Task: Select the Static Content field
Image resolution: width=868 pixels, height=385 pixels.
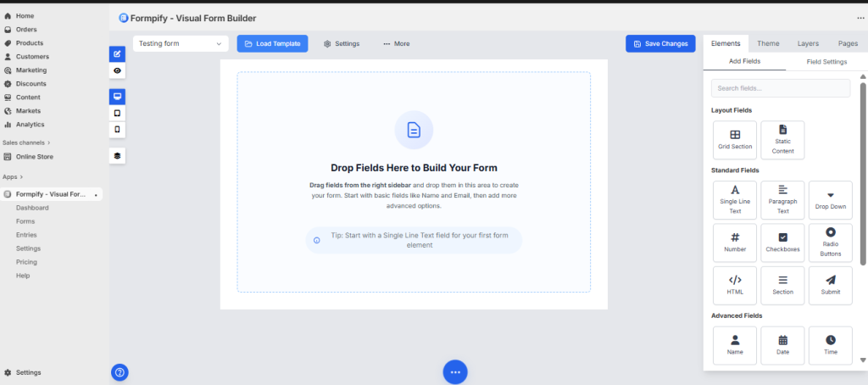Action: 782,139
